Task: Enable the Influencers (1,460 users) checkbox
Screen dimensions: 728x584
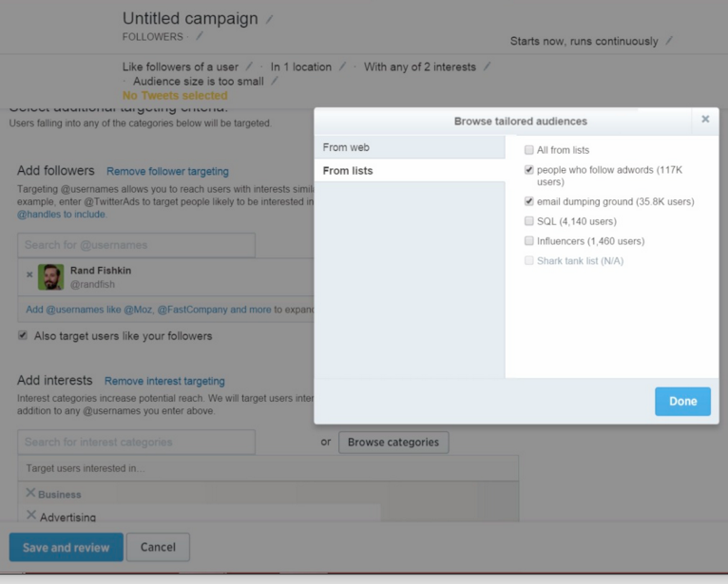Action: [529, 241]
